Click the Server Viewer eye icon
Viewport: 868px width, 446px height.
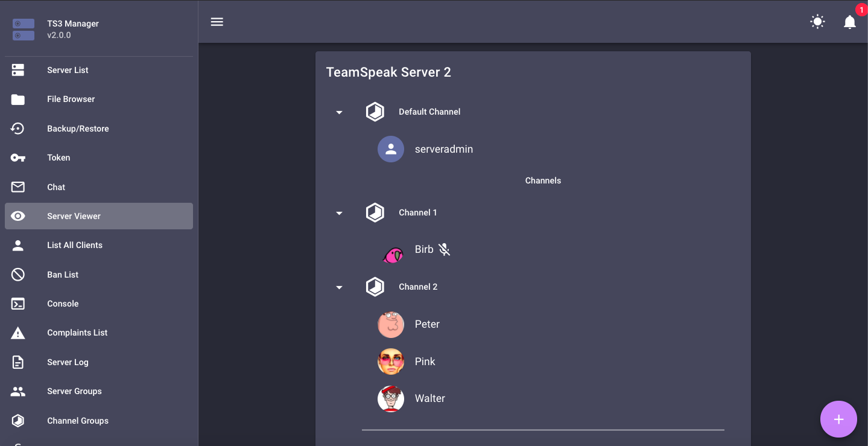point(18,216)
